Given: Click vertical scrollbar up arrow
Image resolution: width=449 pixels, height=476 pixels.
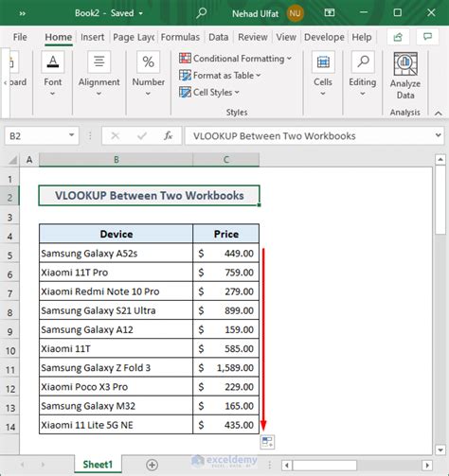Looking at the screenshot, I should coord(440,160).
